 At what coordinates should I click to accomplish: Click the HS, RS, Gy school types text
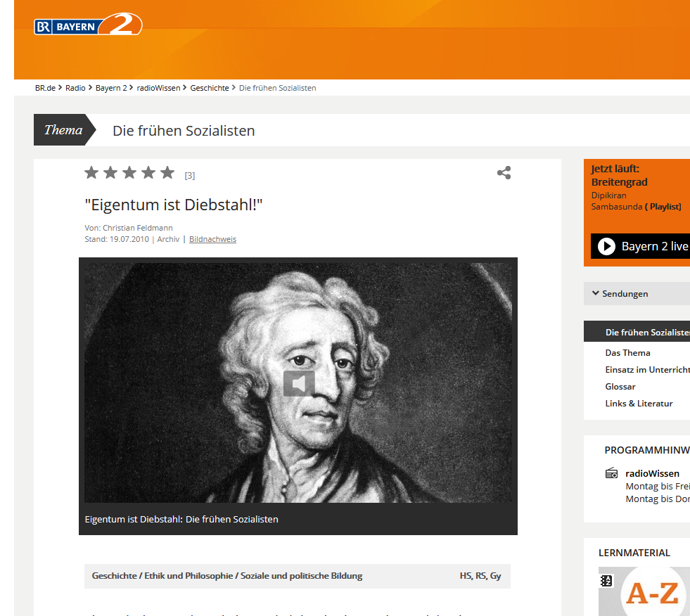(480, 576)
